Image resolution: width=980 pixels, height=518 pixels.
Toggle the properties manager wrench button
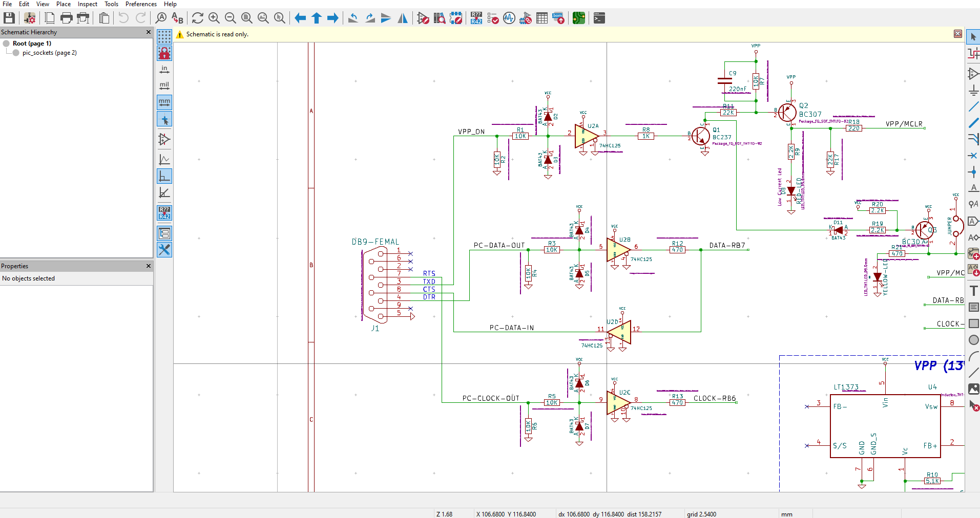(x=164, y=250)
